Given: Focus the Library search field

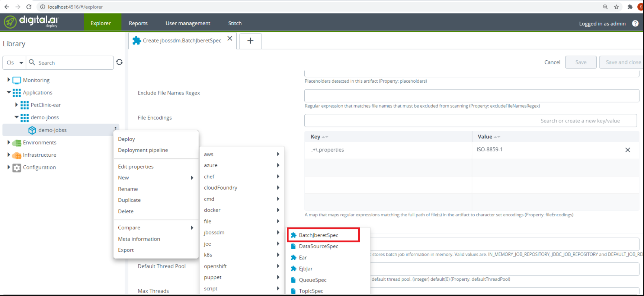Looking at the screenshot, I should (70, 63).
